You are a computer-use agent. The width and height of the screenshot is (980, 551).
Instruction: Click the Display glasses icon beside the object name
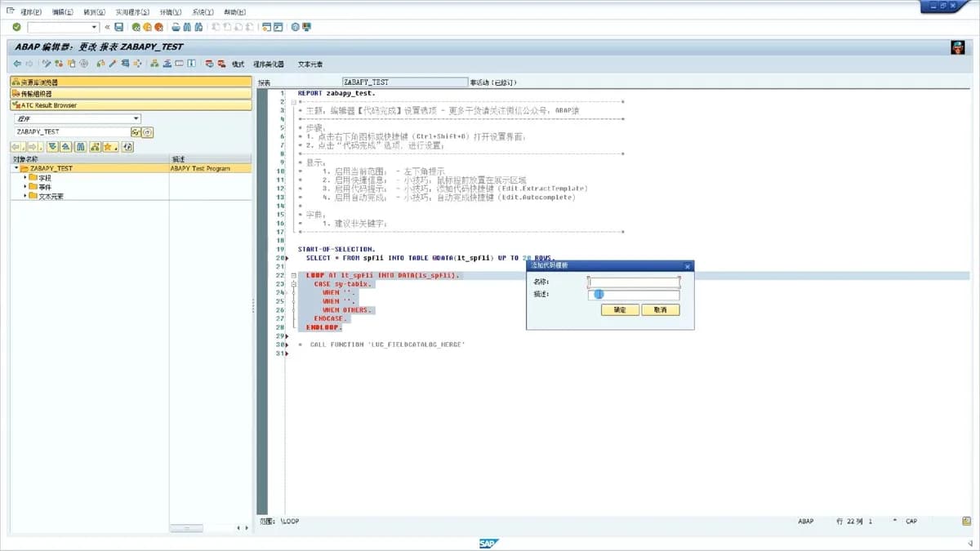(136, 132)
